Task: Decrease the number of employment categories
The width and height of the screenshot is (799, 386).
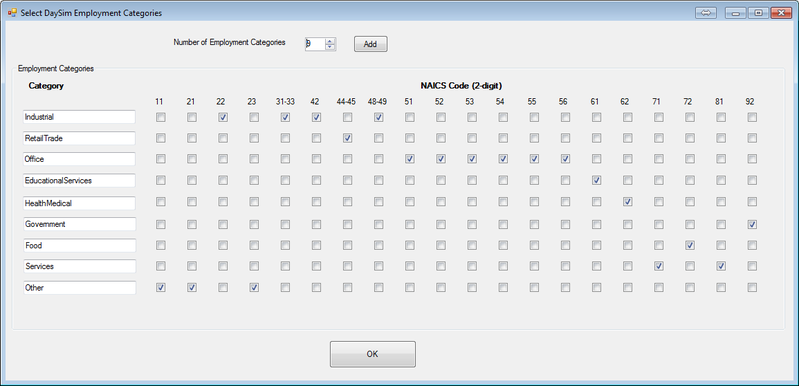Action: click(330, 47)
